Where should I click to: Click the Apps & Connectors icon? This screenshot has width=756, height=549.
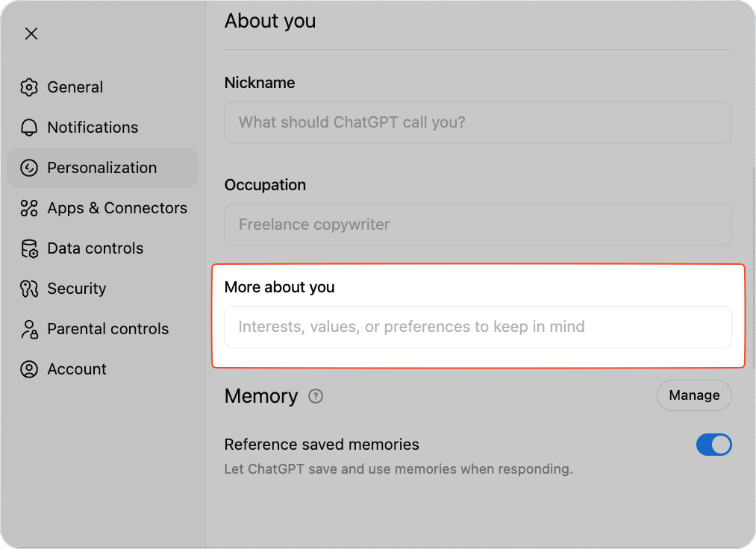(x=29, y=208)
